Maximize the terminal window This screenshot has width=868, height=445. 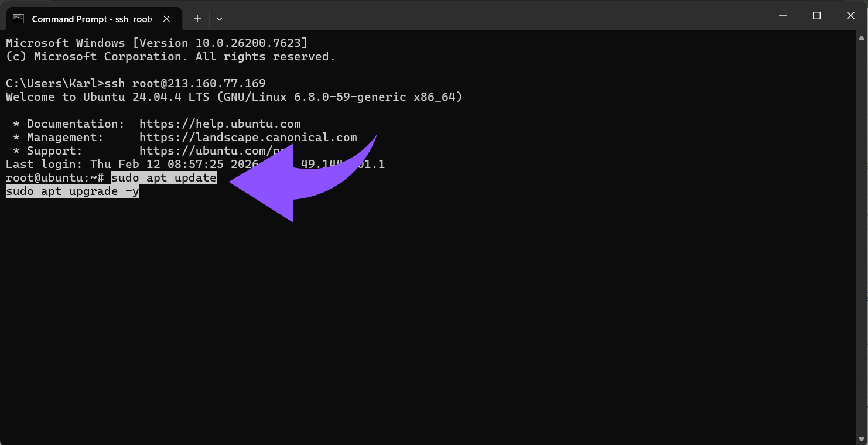click(816, 16)
